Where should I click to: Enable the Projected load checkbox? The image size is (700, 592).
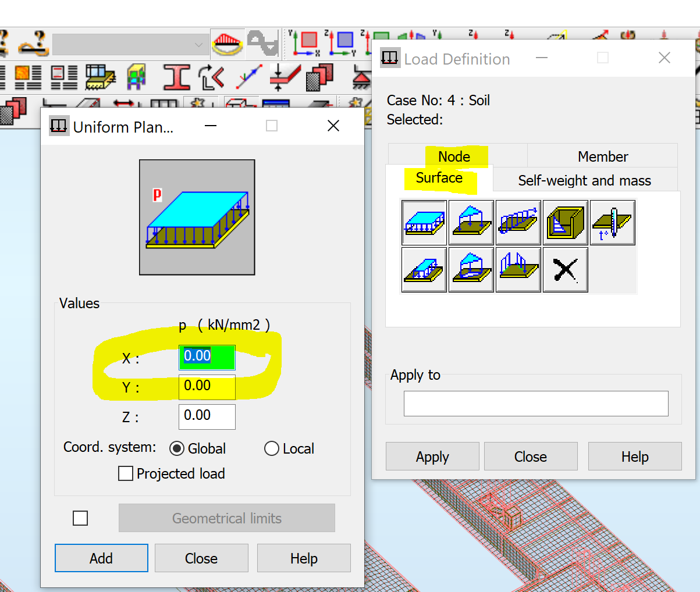(126, 473)
